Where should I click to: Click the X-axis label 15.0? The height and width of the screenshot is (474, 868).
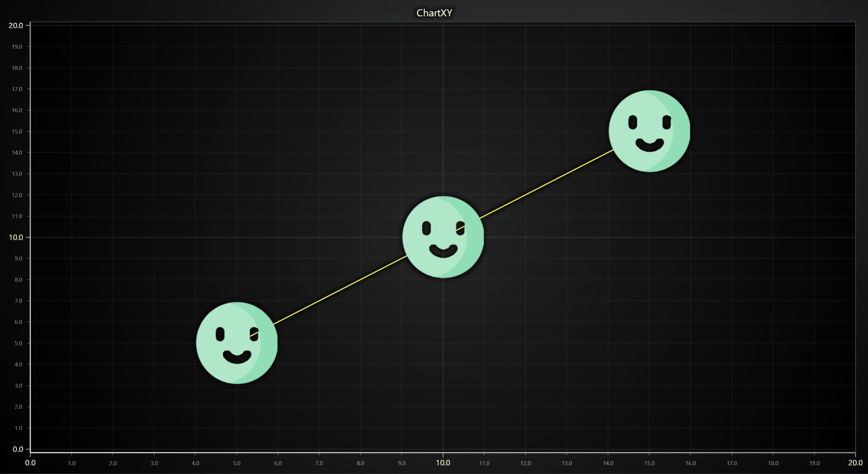point(649,463)
